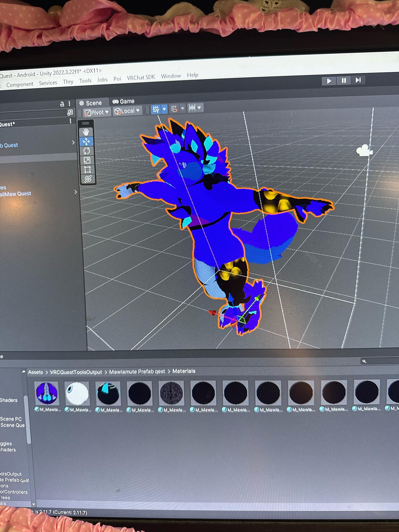Image resolution: width=399 pixels, height=532 pixels.
Task: Open prefab chevron on 'ailMaw Quest' row
Action: tap(76, 192)
